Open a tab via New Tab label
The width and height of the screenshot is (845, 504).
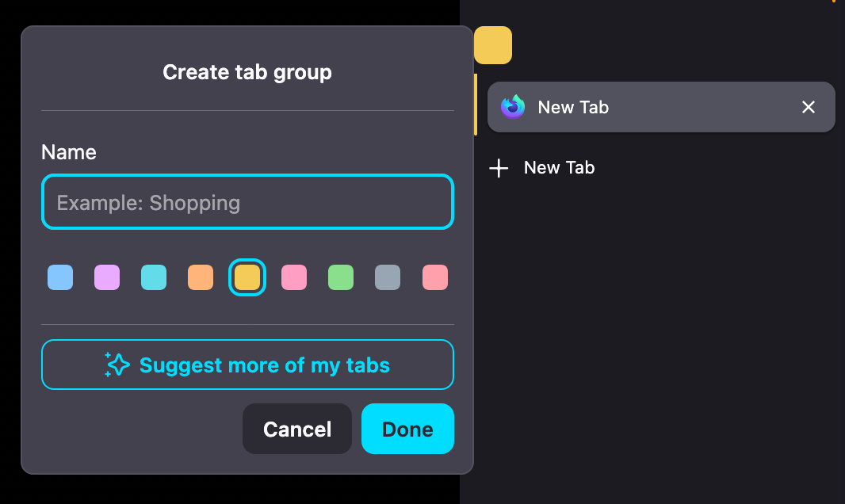point(559,168)
